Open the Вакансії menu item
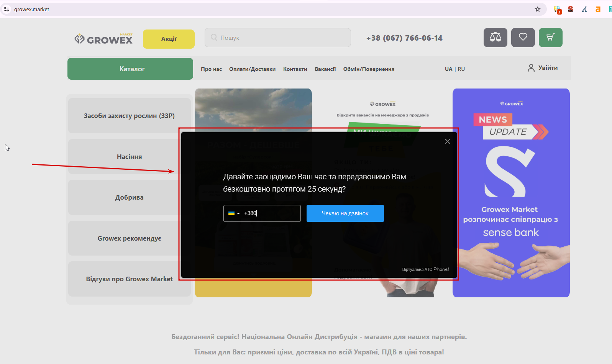The width and height of the screenshot is (612, 364). click(325, 69)
